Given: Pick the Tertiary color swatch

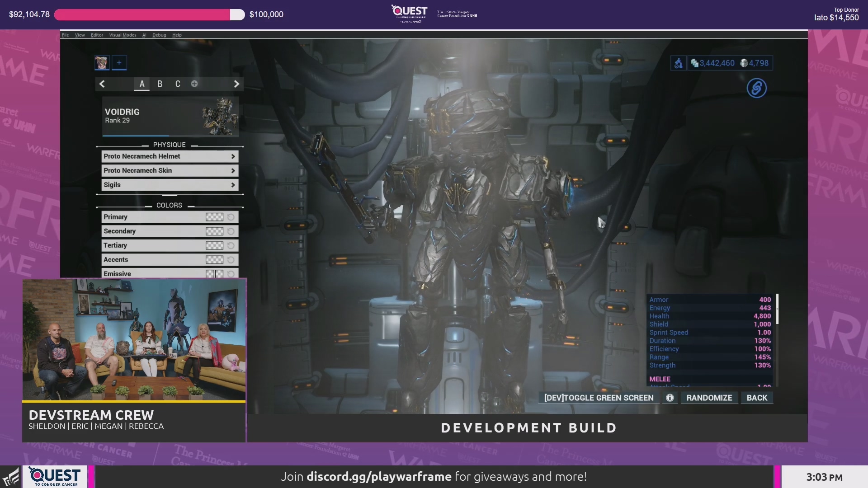Looking at the screenshot, I should (214, 246).
